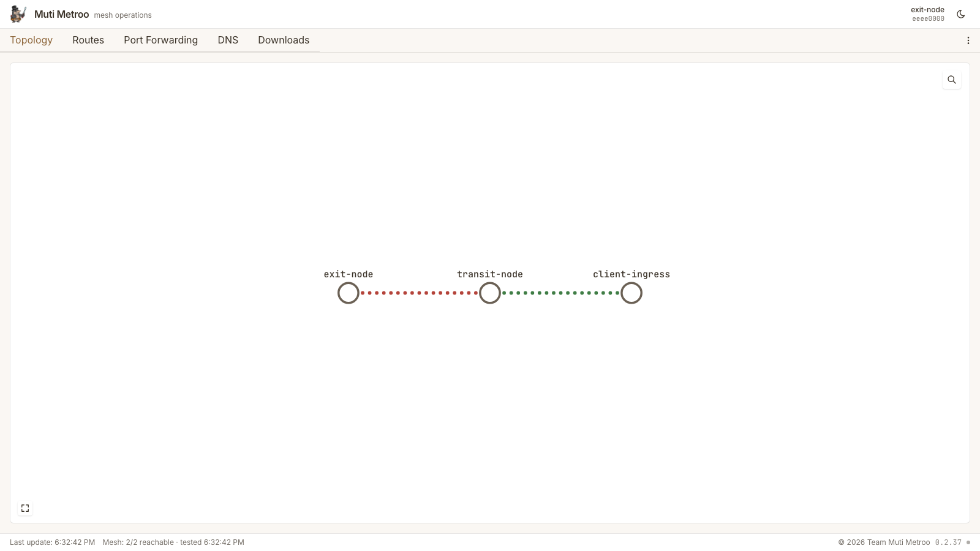Click the '© 2026 Team Muti Metroo' text
Image resolution: width=980 pixels, height=551 pixels.
pos(884,542)
